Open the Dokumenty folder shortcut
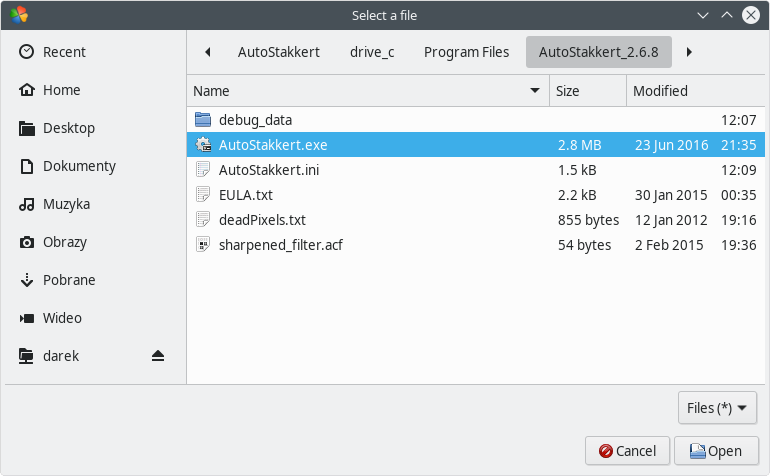 point(93,166)
